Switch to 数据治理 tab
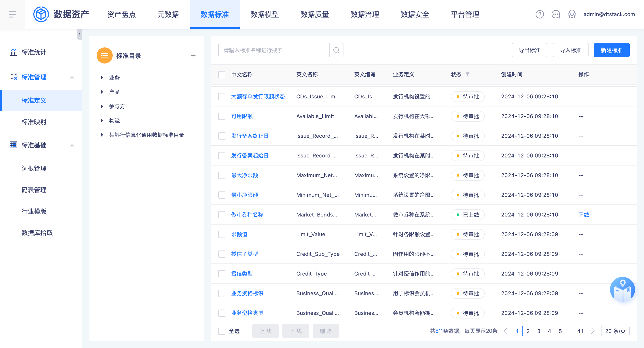 click(365, 14)
